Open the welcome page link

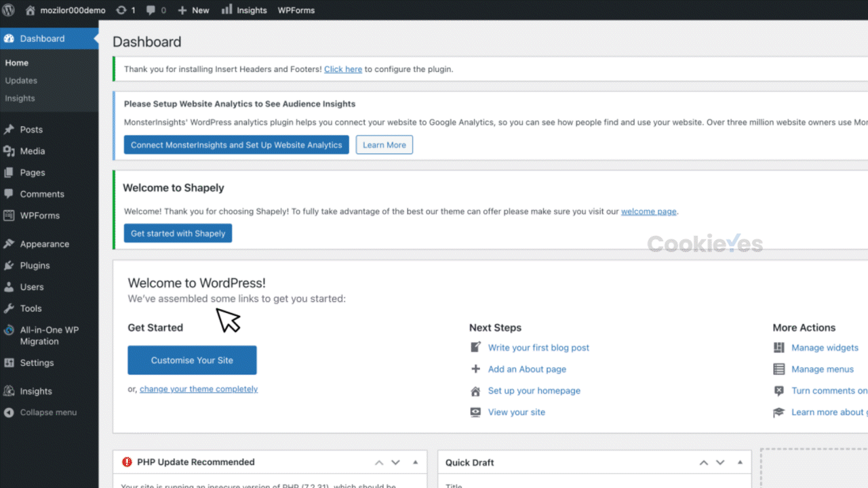click(648, 211)
